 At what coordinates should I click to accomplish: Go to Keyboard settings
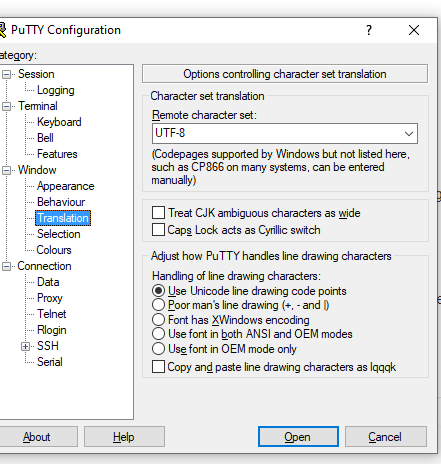[x=59, y=122]
